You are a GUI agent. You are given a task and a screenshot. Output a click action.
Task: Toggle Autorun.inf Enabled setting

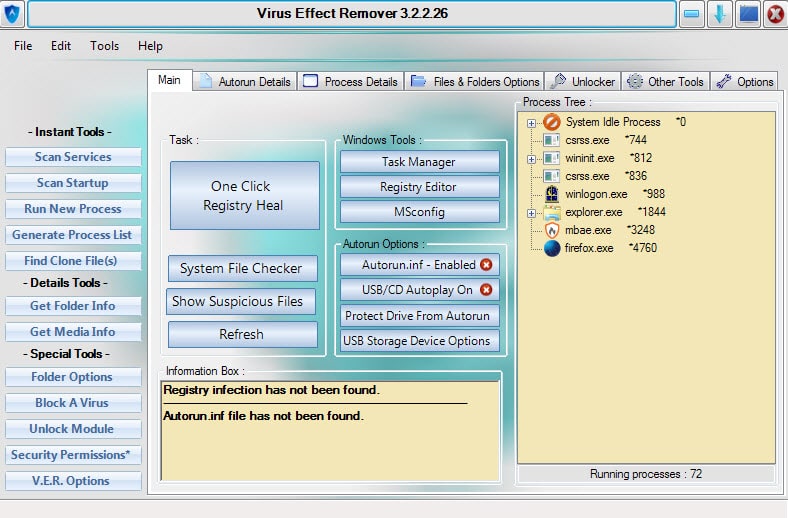coord(419,265)
